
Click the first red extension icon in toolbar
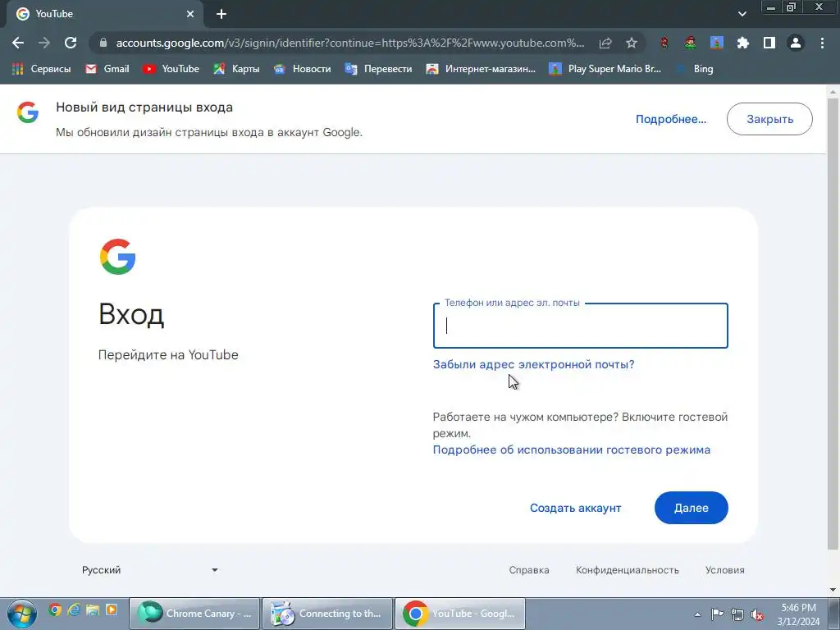click(x=664, y=43)
